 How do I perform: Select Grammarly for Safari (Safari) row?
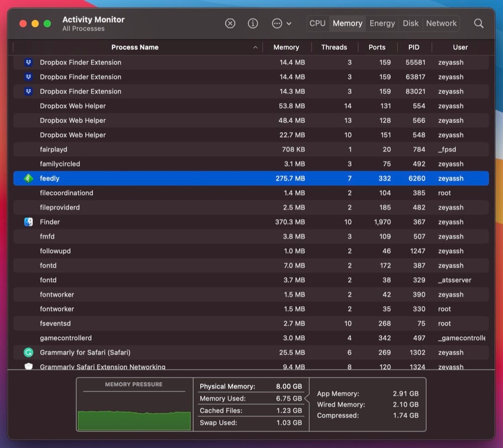251,352
